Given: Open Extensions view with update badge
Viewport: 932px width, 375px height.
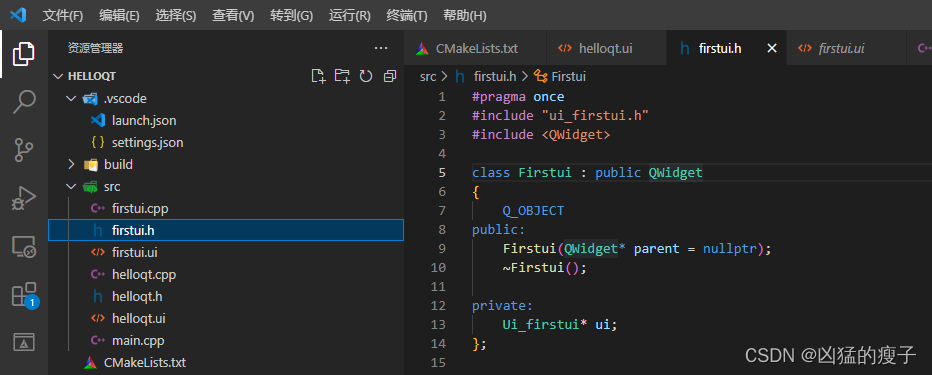Looking at the screenshot, I should tap(24, 295).
